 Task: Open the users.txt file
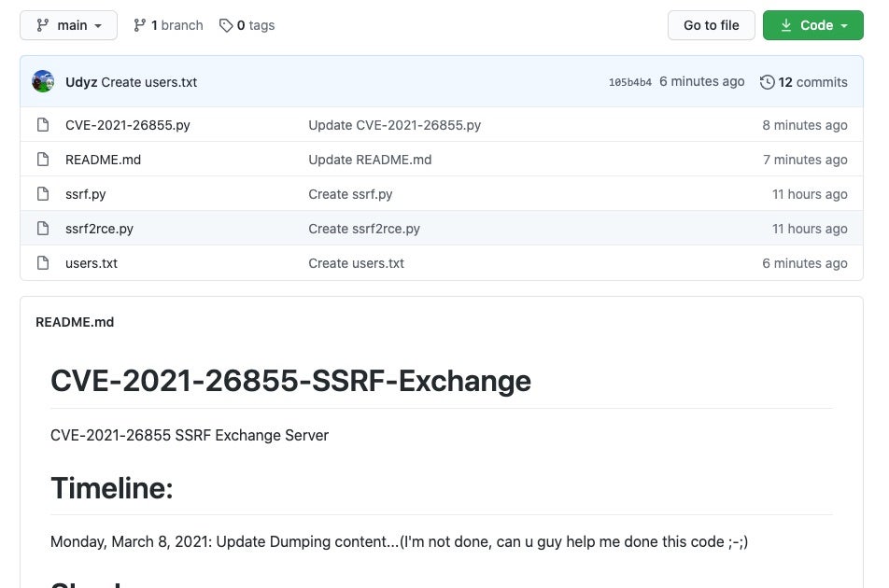92,263
